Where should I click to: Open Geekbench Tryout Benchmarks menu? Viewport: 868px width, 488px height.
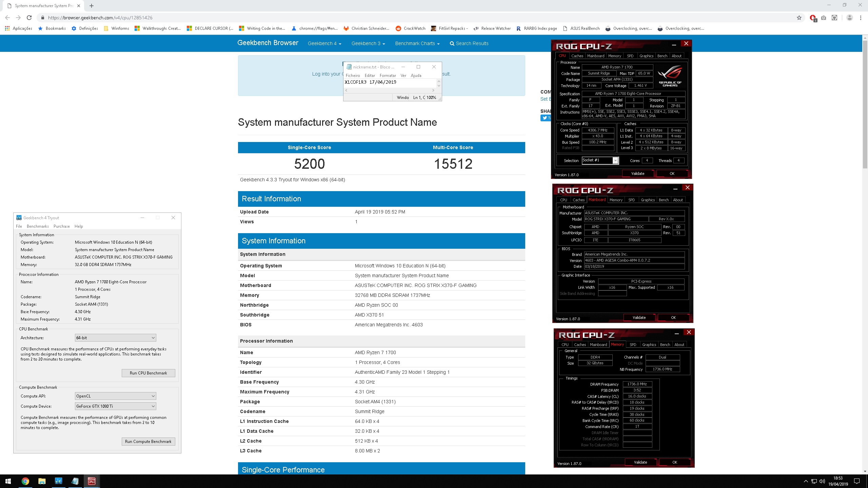(x=38, y=226)
